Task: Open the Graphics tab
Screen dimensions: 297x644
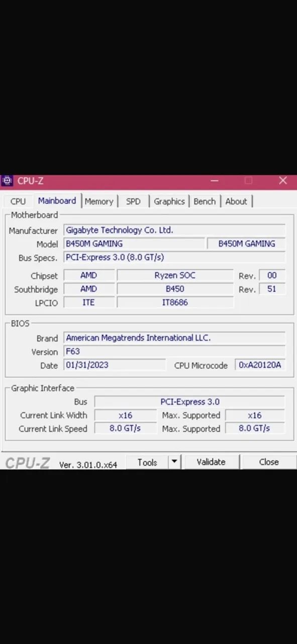Action: click(x=169, y=201)
